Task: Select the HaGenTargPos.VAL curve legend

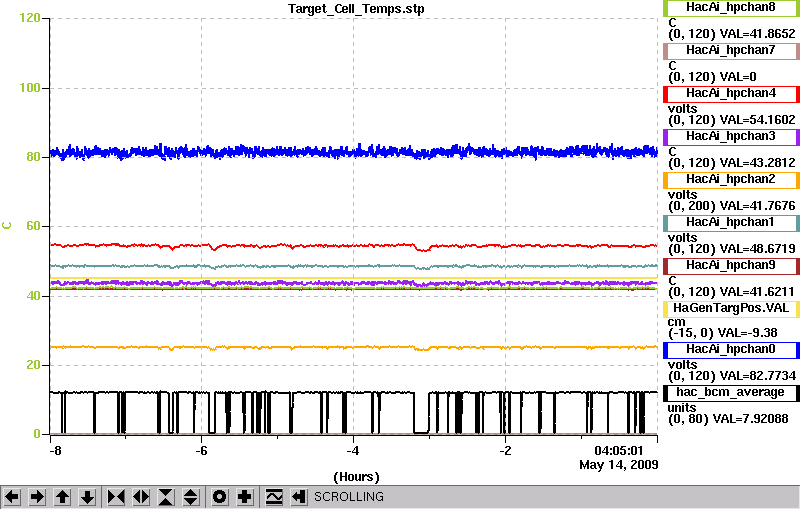Action: pyautogui.click(x=731, y=309)
